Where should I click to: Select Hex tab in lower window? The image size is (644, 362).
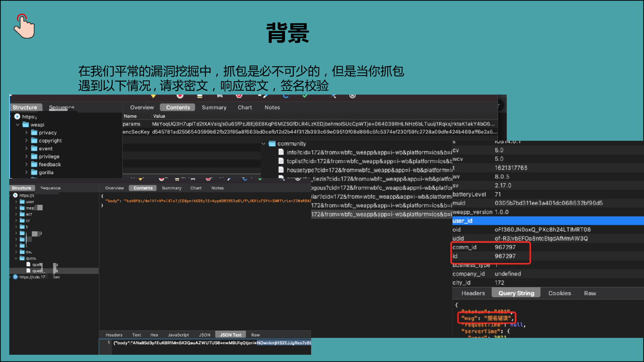coord(154,335)
